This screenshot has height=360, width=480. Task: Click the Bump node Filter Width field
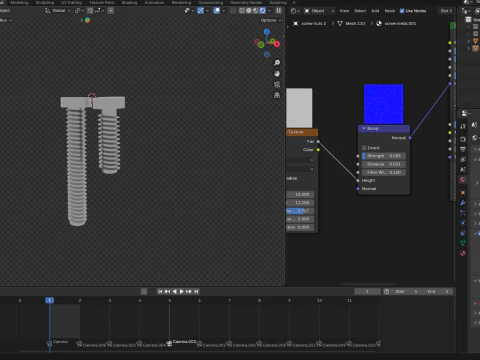point(384,172)
